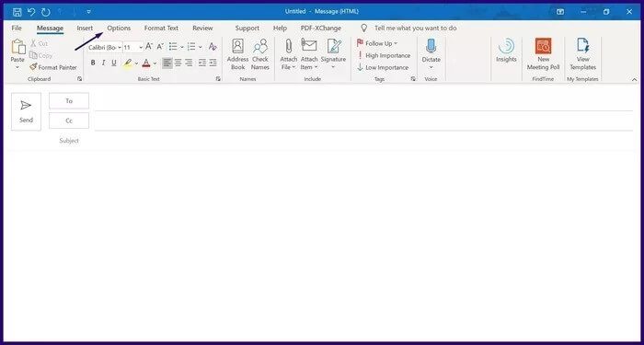The width and height of the screenshot is (644, 345).
Task: Expand the font color arrow
Action: [x=155, y=63]
